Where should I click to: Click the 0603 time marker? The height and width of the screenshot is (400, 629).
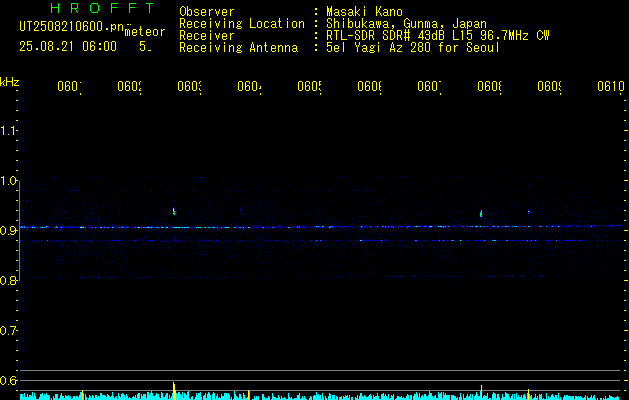[x=189, y=86]
